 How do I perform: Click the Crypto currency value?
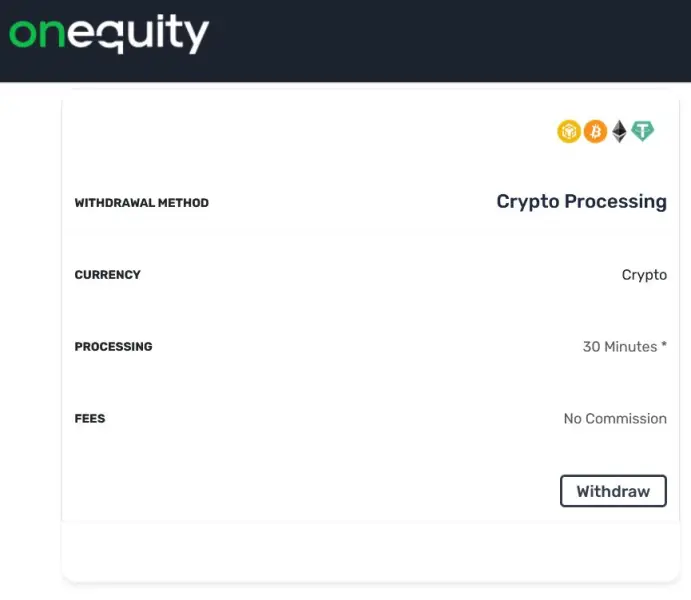(x=644, y=275)
